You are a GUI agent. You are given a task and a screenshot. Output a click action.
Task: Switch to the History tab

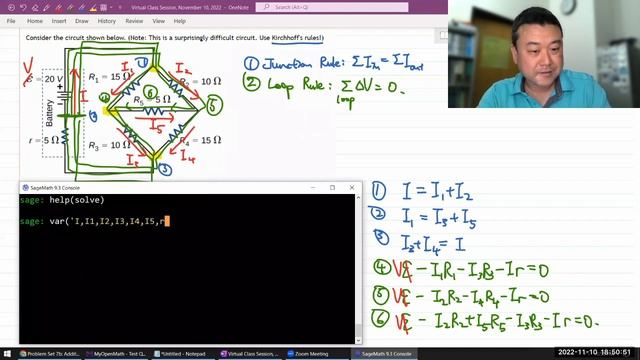107,21
